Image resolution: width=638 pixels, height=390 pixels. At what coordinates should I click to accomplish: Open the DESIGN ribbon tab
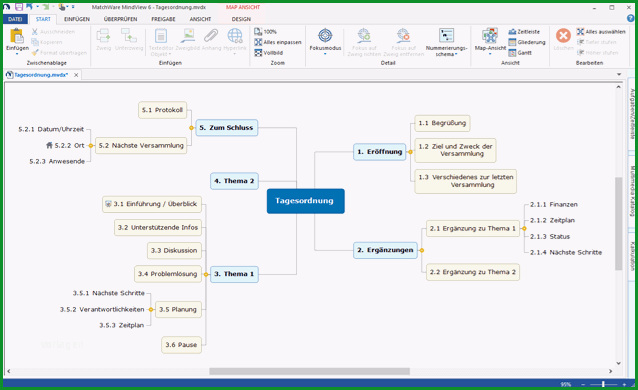point(241,19)
